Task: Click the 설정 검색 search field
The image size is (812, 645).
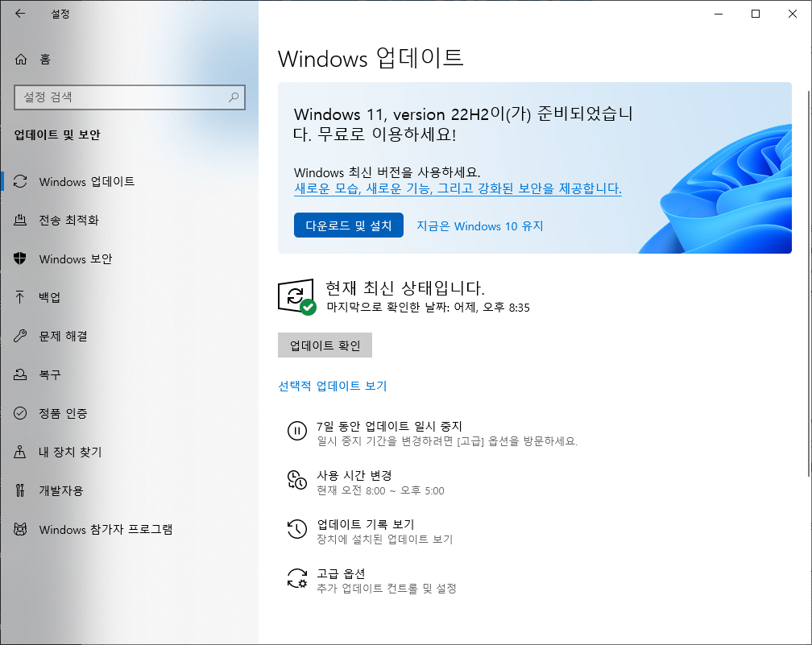Action: [130, 97]
